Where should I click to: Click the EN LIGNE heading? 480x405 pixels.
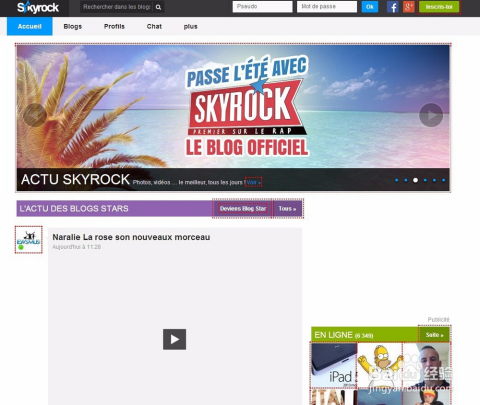coord(343,335)
